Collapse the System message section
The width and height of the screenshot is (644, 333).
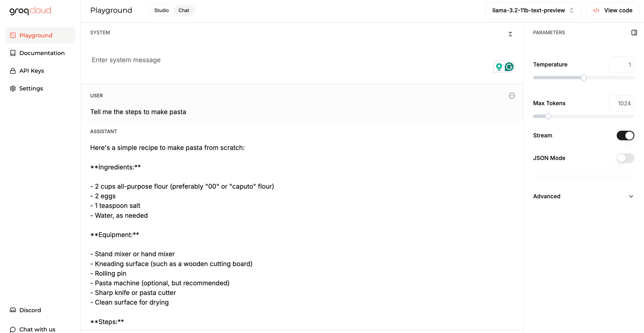510,34
